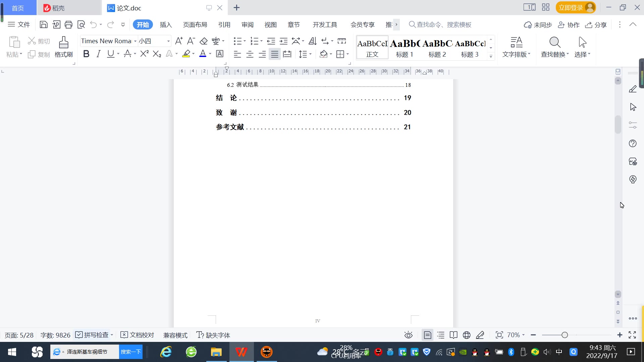Click the vertical scrollbar thumb

(618, 125)
